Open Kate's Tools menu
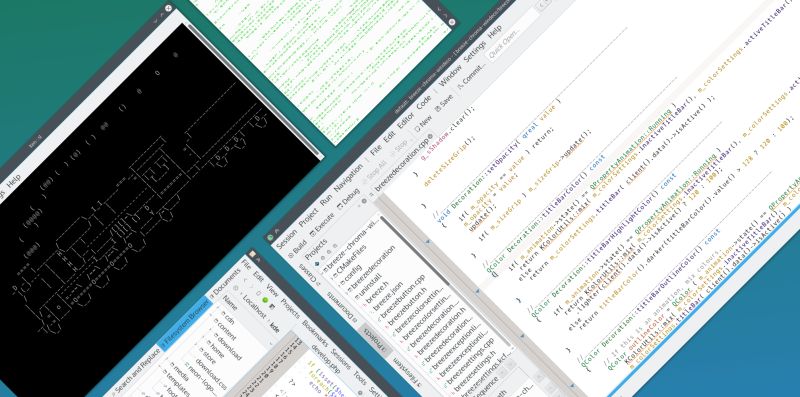This screenshot has width=800, height=397. 360,378
